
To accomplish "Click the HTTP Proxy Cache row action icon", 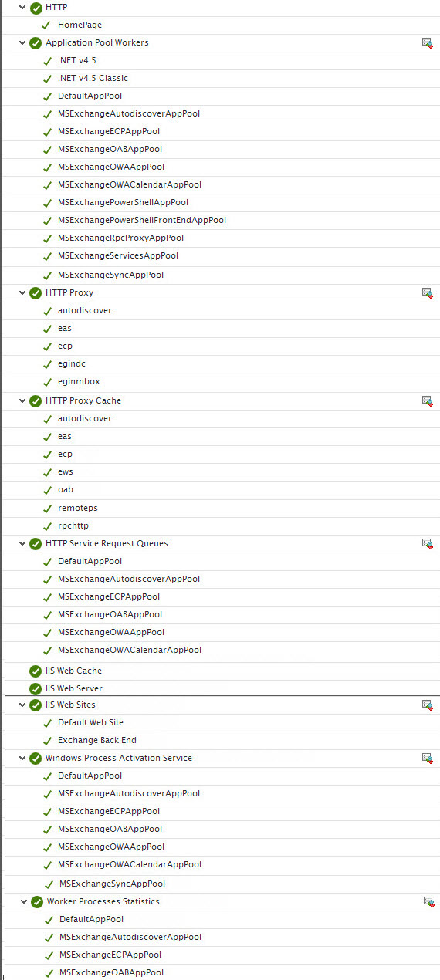I will coord(427,401).
